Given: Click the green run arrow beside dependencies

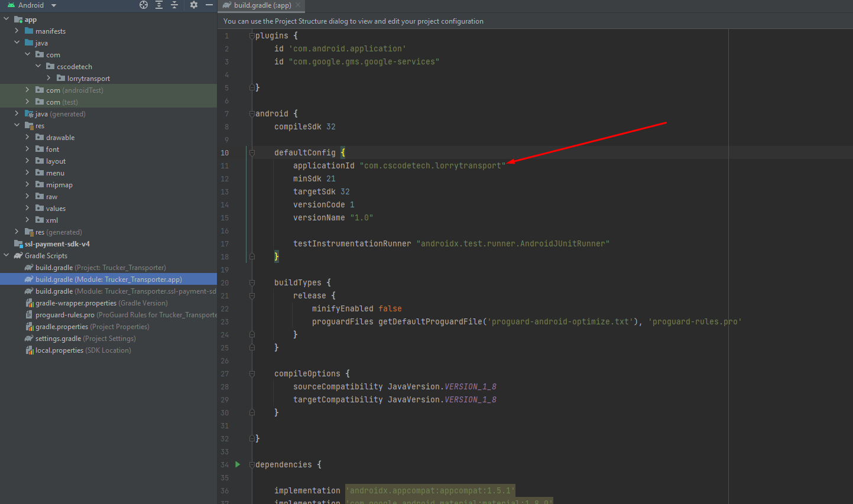Looking at the screenshot, I should (x=238, y=464).
